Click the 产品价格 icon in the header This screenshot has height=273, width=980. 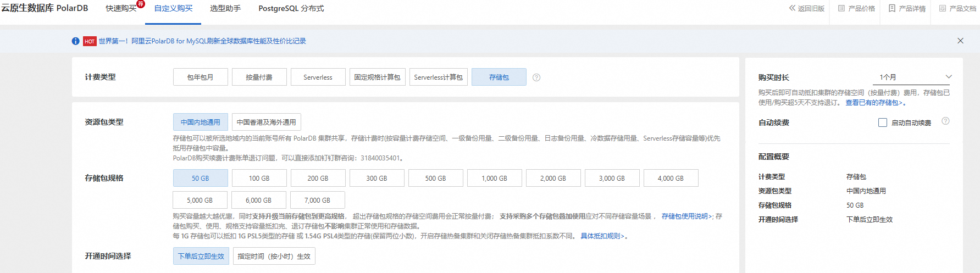pos(841,8)
